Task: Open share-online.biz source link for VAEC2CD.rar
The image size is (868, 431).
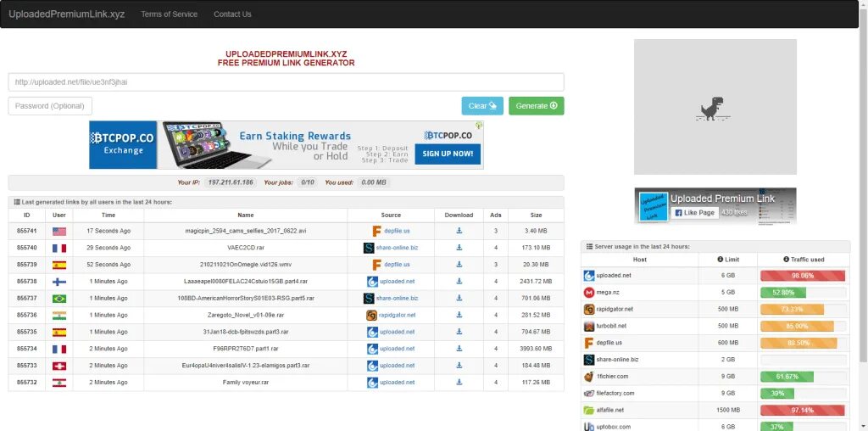Action: point(397,248)
